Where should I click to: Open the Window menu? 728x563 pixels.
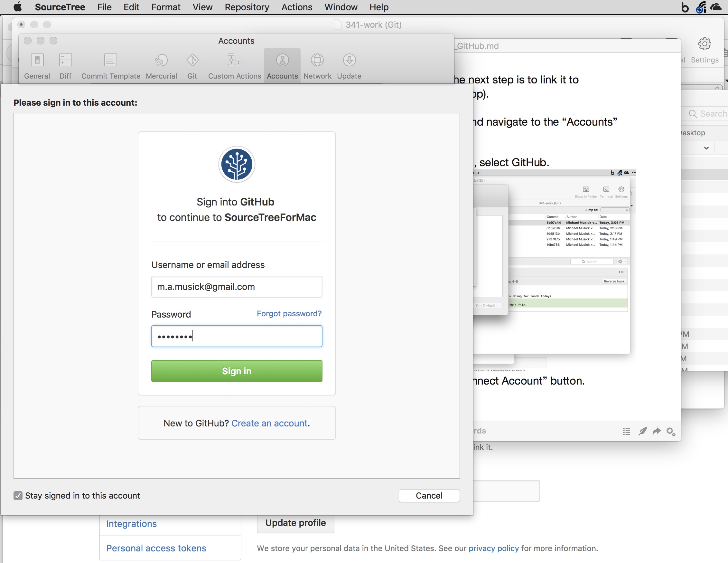click(x=341, y=7)
